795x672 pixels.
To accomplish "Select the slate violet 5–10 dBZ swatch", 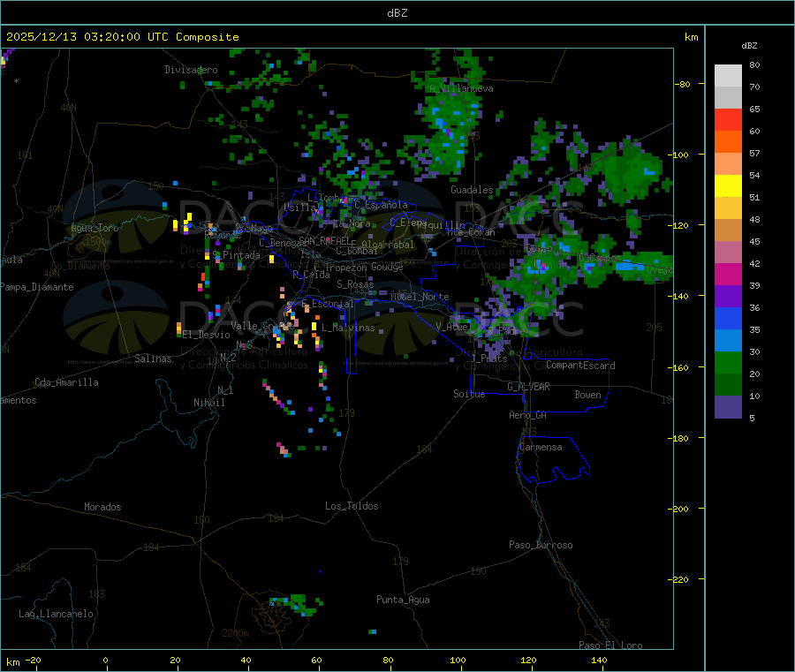I will [x=728, y=406].
